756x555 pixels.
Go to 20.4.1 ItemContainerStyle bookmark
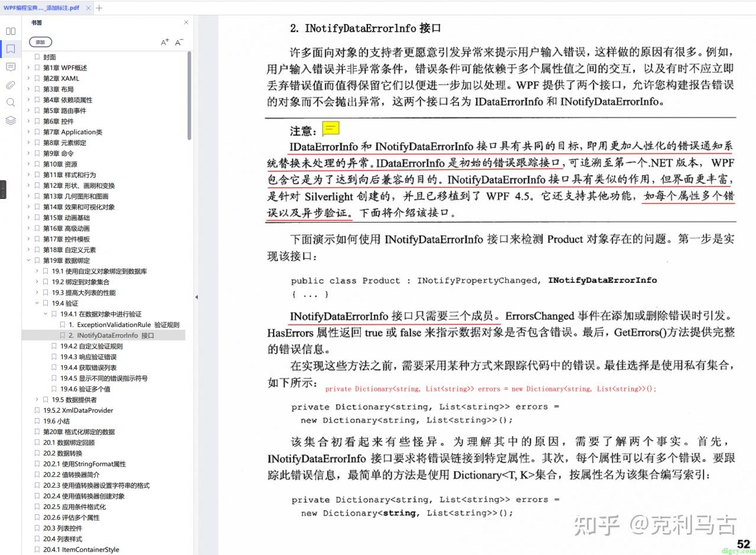pyautogui.click(x=81, y=550)
